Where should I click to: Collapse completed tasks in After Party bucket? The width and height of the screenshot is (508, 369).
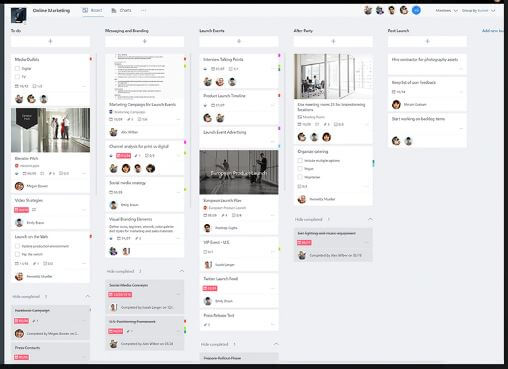tap(370, 219)
